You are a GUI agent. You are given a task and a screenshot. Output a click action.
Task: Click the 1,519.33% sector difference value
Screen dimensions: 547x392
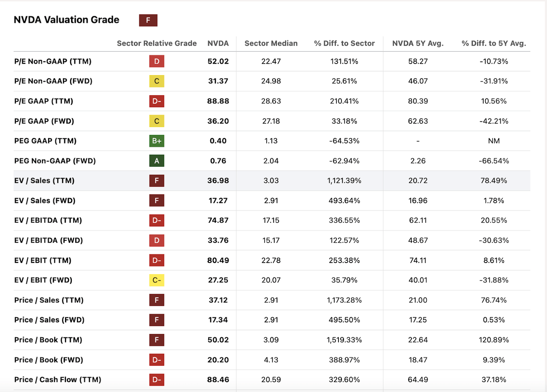point(344,340)
